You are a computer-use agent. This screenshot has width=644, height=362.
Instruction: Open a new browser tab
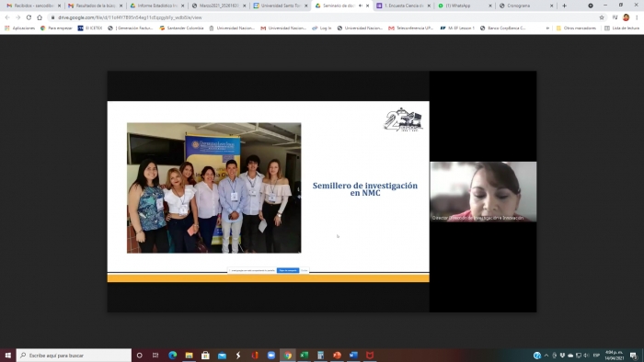click(564, 6)
